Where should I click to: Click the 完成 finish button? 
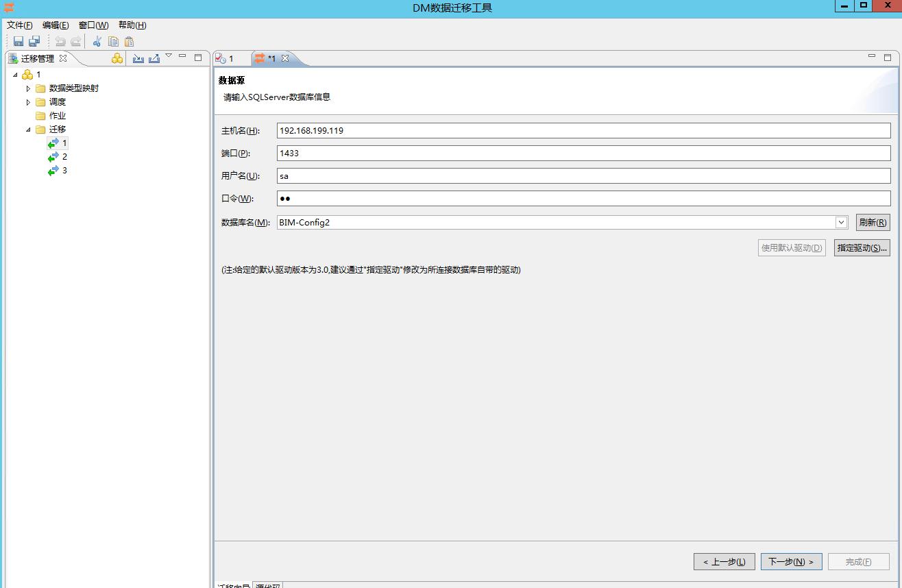point(859,561)
